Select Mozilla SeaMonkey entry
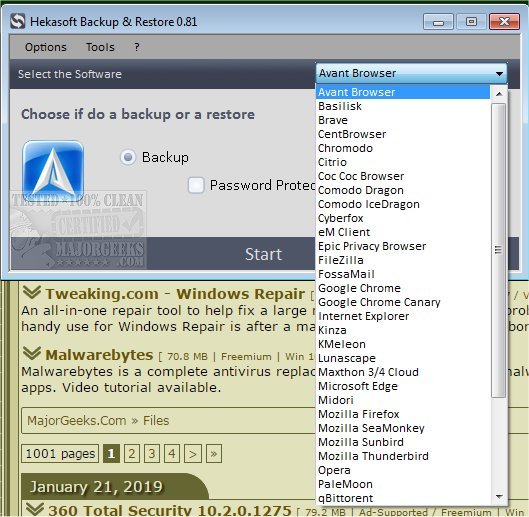 (403, 428)
